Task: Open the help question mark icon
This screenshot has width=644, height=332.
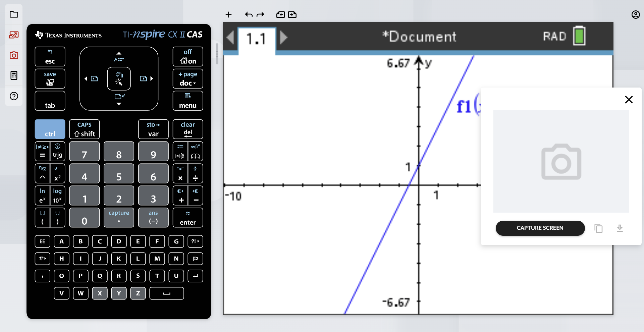Action: pyautogui.click(x=14, y=96)
